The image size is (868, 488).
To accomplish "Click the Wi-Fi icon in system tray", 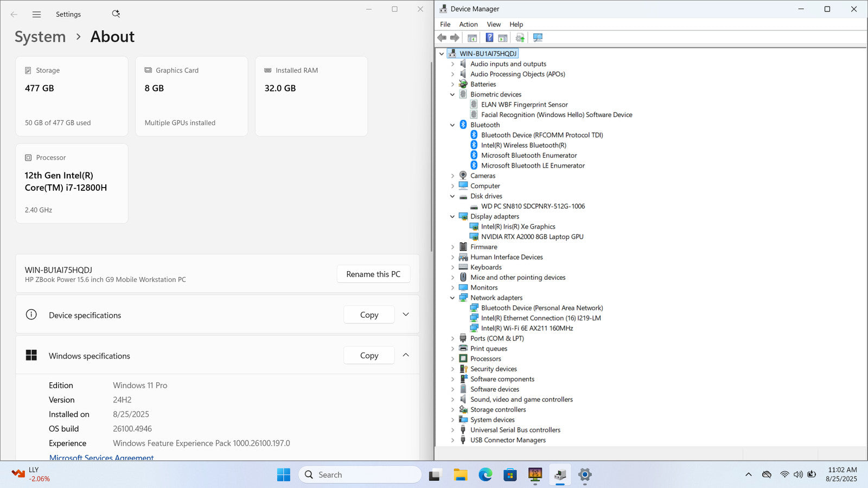I will [784, 474].
